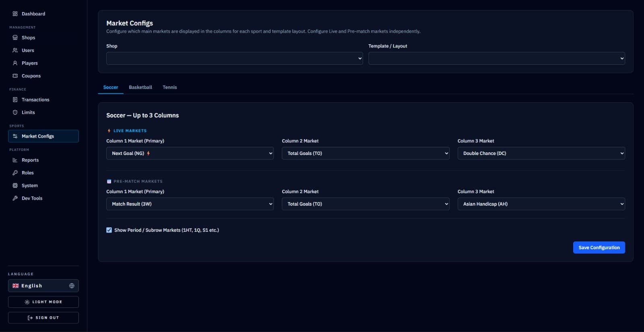The image size is (644, 332).
Task: Click the System chip icon
Action: click(x=15, y=186)
